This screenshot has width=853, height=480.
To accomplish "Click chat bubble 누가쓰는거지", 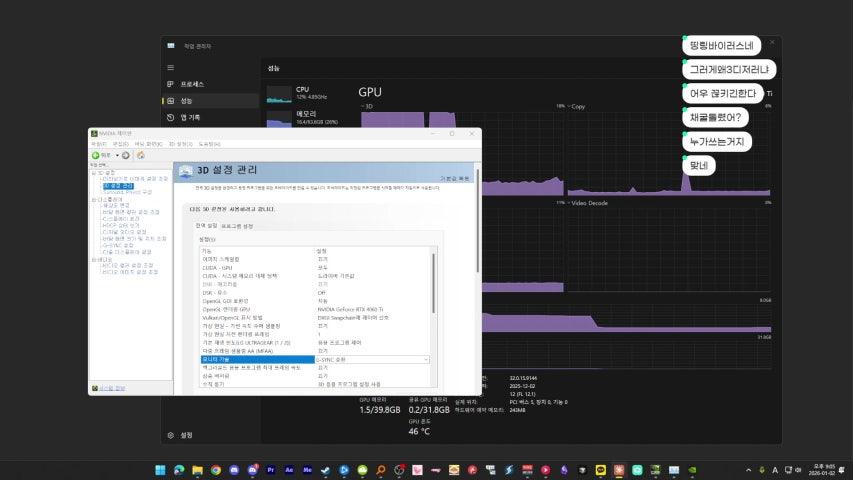I will point(717,141).
